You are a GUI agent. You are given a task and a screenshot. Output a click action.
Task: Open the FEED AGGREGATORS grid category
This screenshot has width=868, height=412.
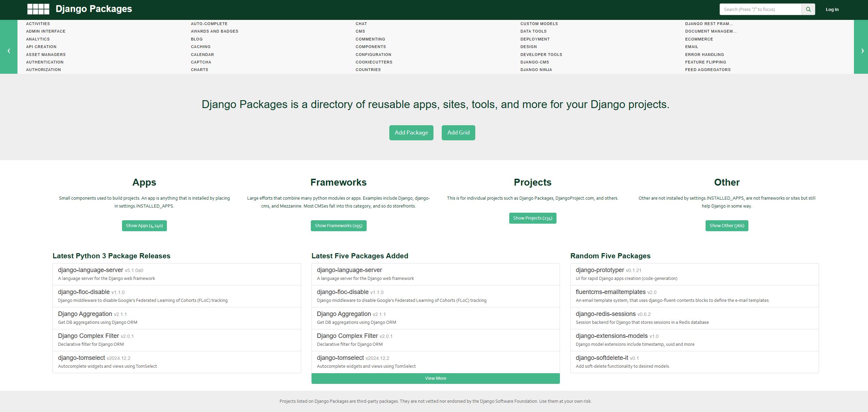pos(708,70)
